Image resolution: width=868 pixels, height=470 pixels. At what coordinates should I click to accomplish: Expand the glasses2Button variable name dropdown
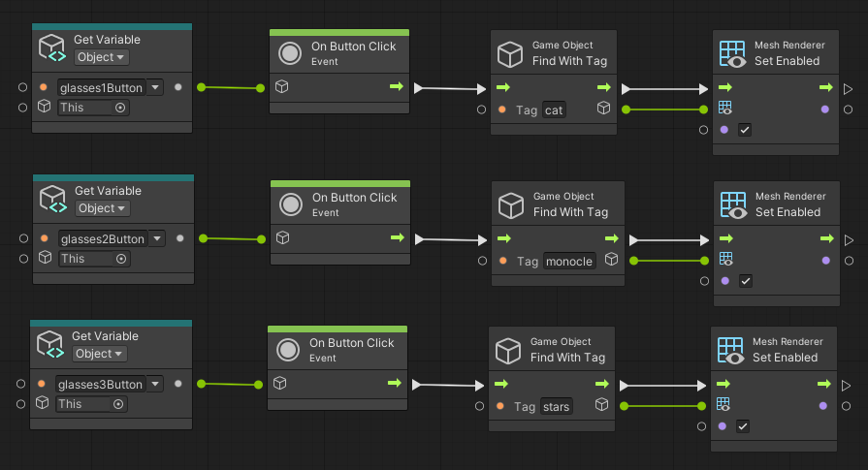point(155,239)
